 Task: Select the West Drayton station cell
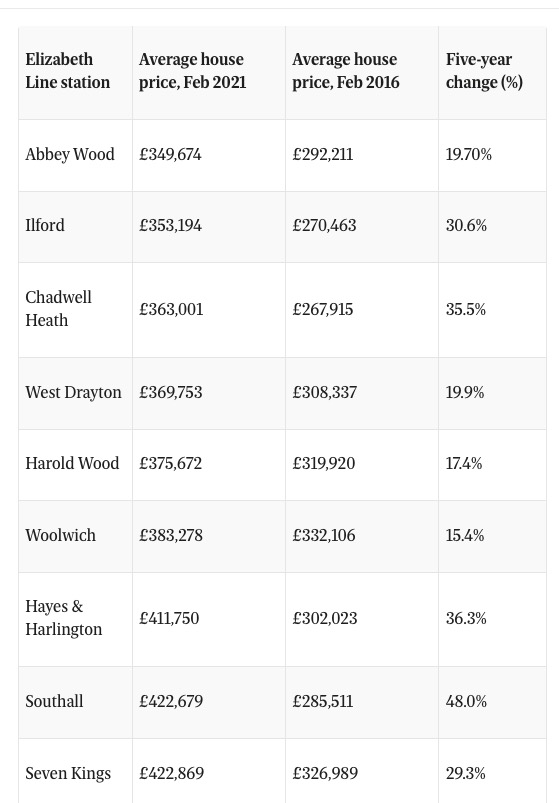point(73,392)
